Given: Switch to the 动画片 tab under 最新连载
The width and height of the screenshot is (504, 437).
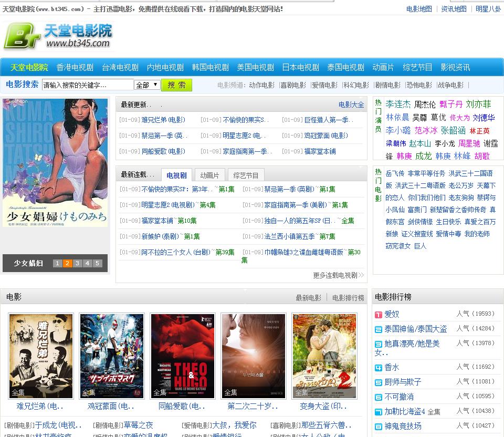Looking at the screenshot, I should [x=209, y=175].
